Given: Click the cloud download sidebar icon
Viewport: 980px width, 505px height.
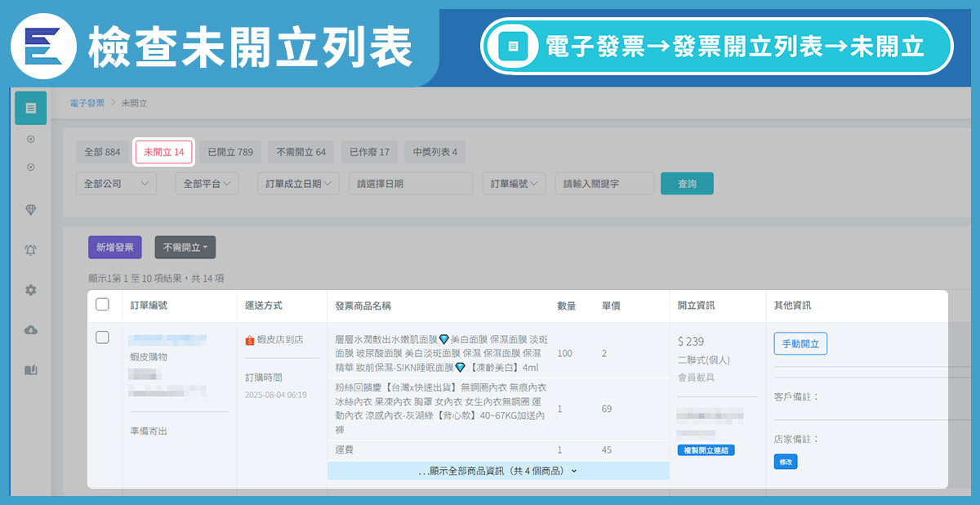Looking at the screenshot, I should pyautogui.click(x=31, y=330).
